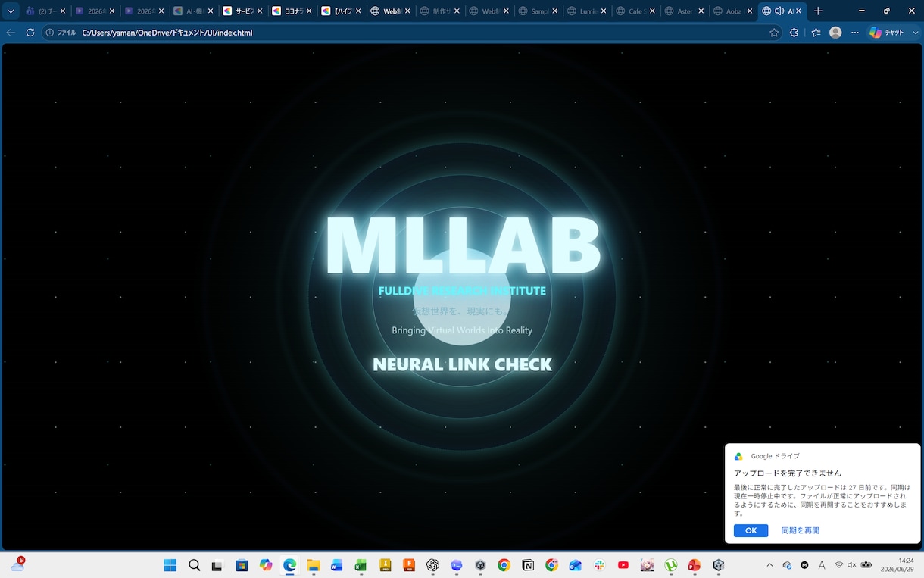The height and width of the screenshot is (578, 924).
Task: Launch Excel from the taskbar
Action: click(361, 565)
